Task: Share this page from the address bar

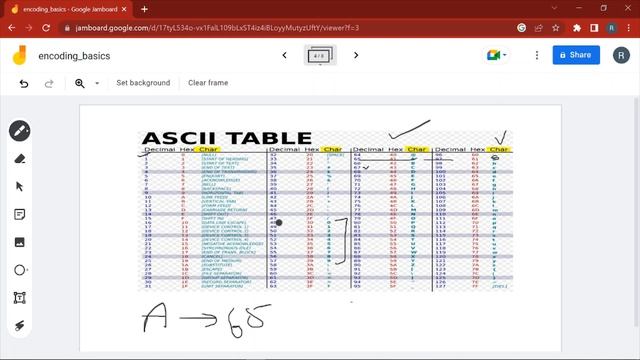Action: click(538, 28)
